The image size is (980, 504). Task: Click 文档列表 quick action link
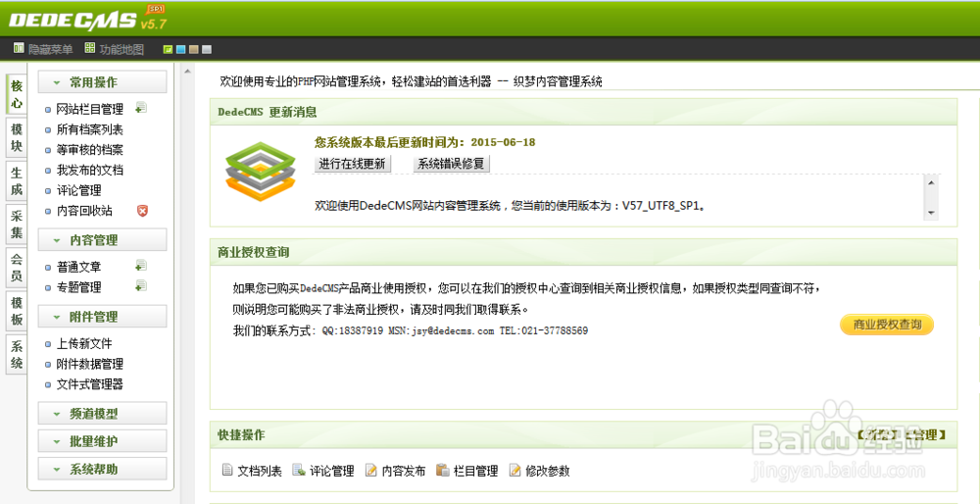coord(260,471)
